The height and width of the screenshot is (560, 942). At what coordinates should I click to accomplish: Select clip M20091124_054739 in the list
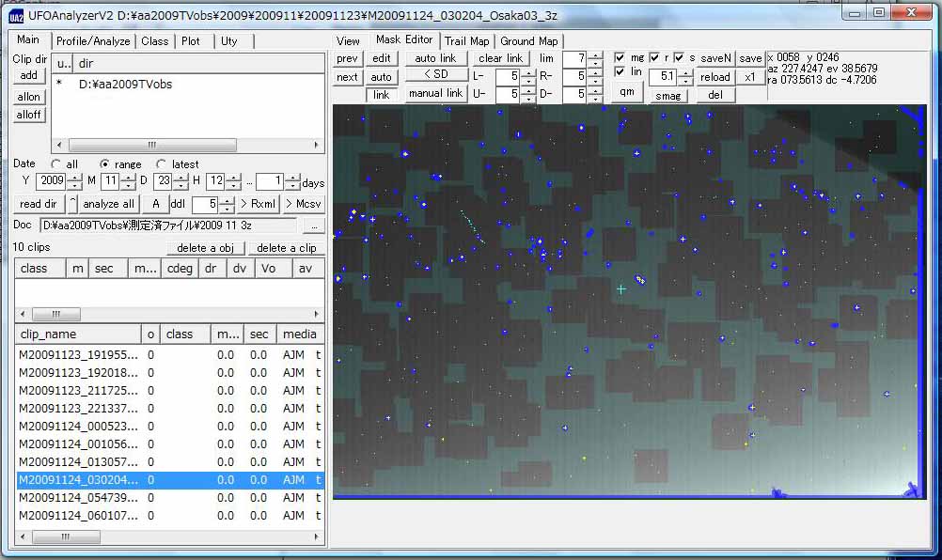79,497
